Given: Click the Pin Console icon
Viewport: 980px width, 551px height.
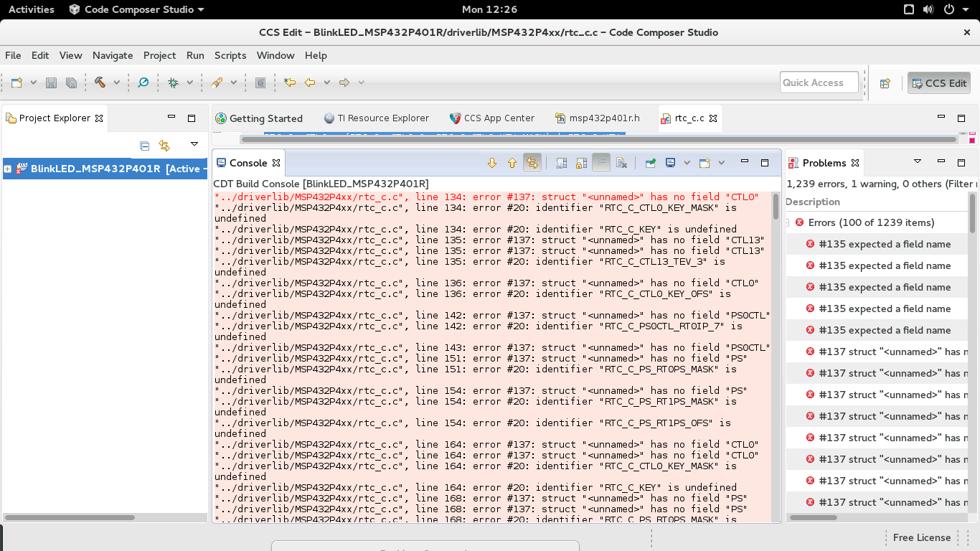Looking at the screenshot, I should pyautogui.click(x=651, y=163).
